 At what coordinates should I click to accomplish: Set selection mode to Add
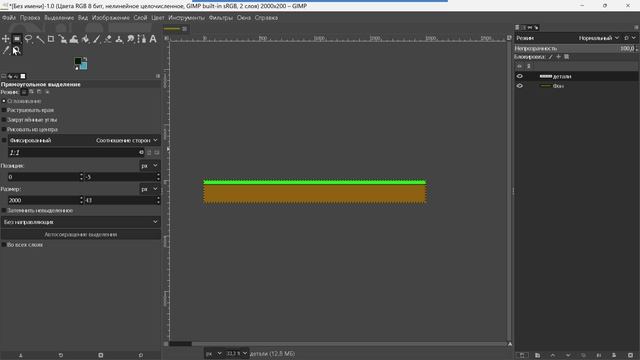[31, 92]
